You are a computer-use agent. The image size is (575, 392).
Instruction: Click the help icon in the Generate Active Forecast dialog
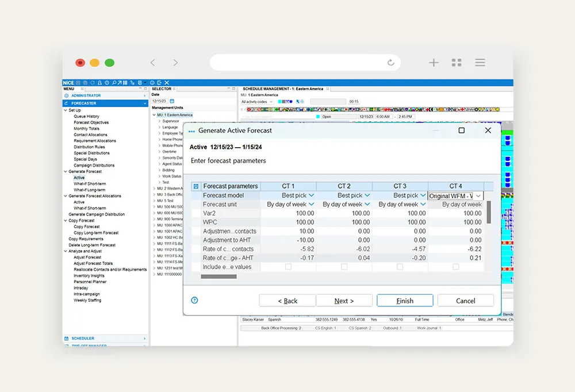click(194, 300)
